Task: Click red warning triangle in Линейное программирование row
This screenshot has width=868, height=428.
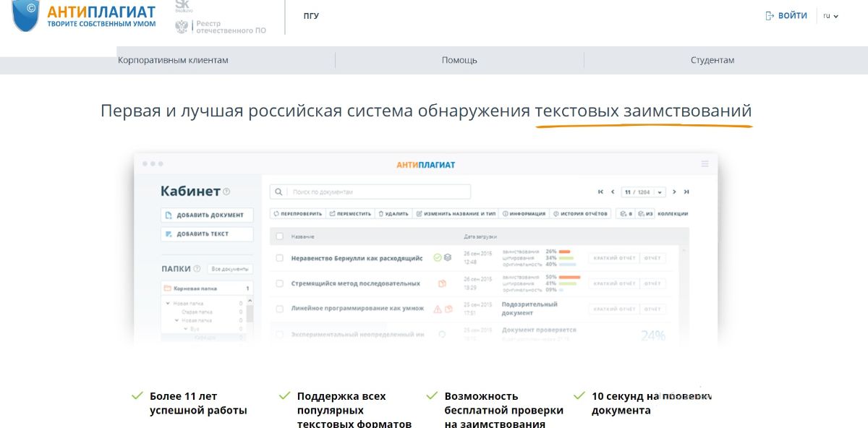Action: [438, 309]
